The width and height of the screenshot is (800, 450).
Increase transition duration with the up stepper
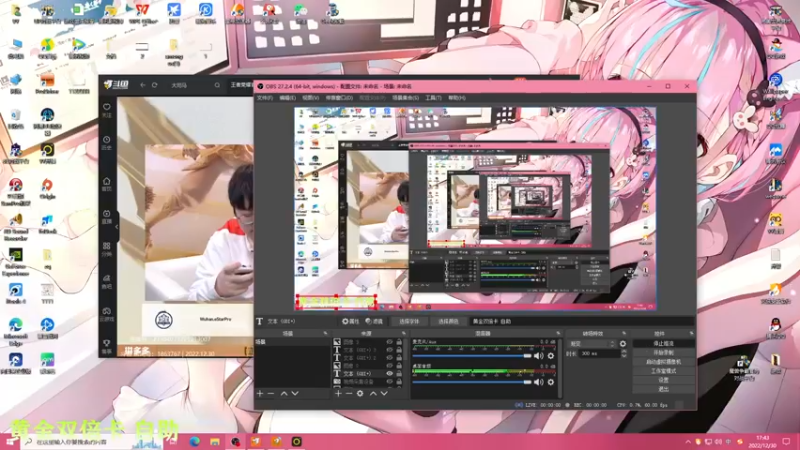coord(623,352)
